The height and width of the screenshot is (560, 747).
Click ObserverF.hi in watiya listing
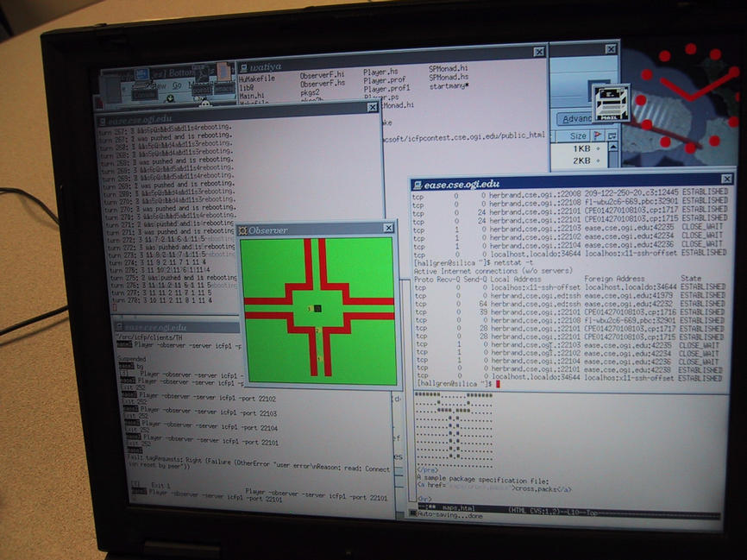pos(322,75)
